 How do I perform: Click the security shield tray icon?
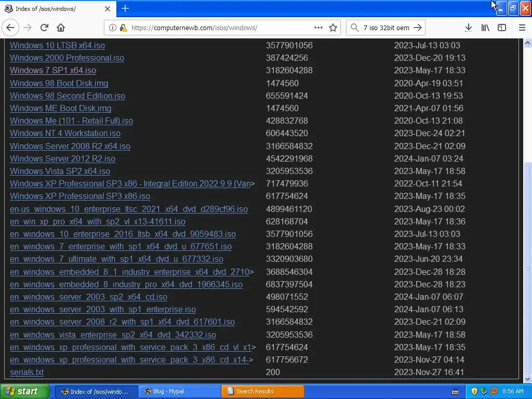coord(474,392)
